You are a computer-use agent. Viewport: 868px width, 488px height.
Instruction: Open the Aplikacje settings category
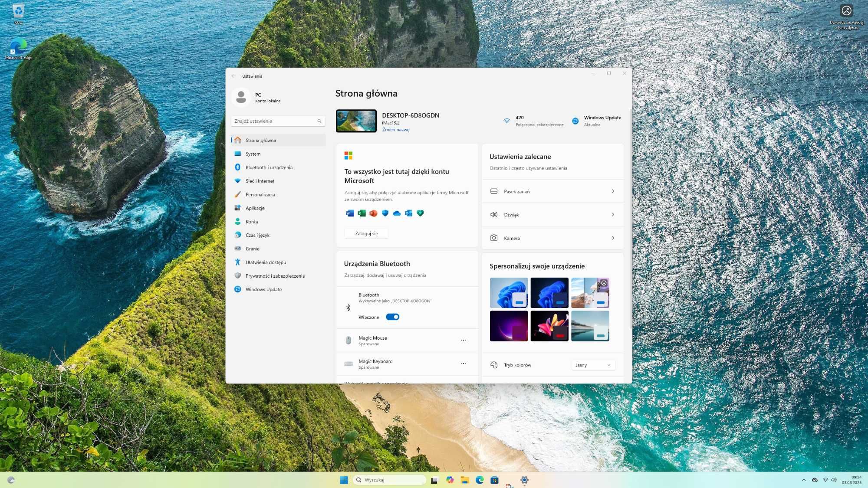[x=278, y=208]
